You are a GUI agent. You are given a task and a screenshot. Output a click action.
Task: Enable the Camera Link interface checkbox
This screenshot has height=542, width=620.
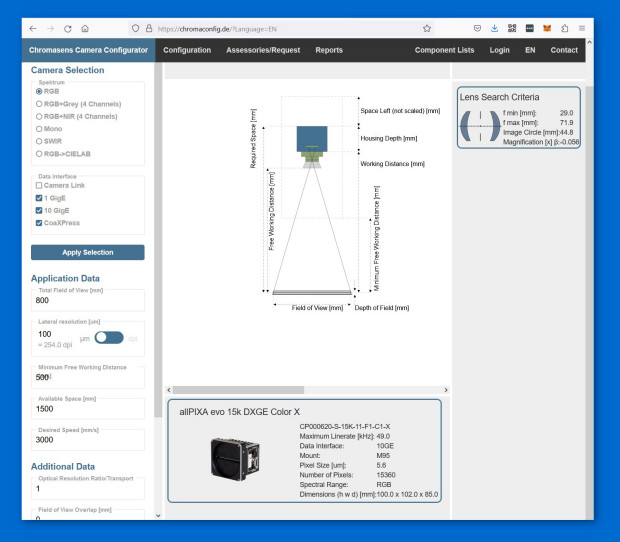click(x=39, y=185)
